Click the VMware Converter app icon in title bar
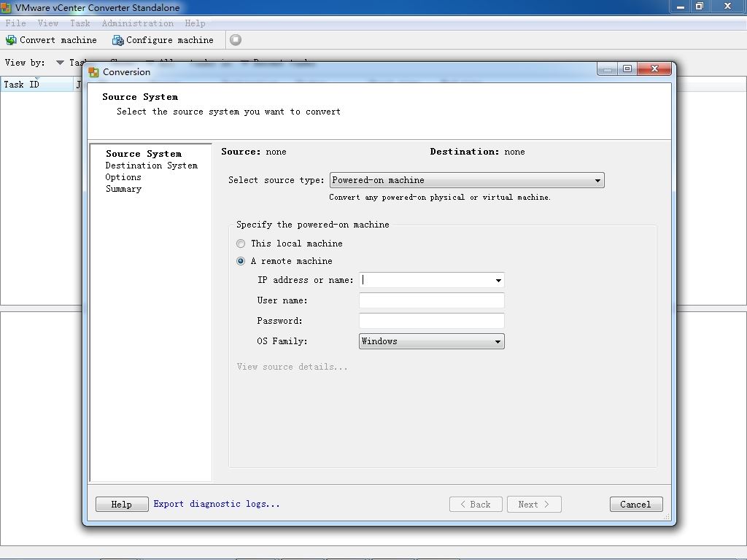 (6, 7)
